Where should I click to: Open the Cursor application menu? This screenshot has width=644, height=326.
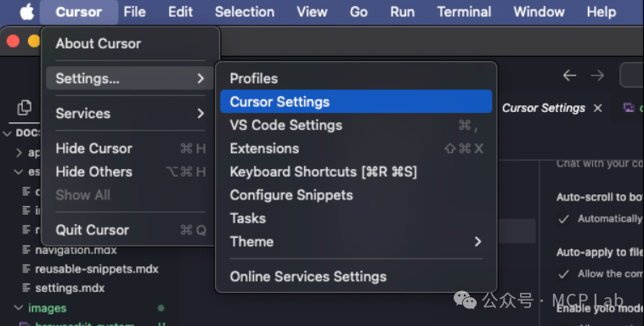pos(79,12)
